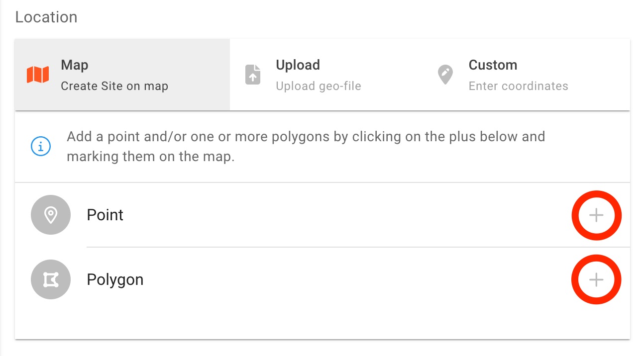Click the blue info circle icon
The height and width of the screenshot is (356, 644).
[41, 147]
